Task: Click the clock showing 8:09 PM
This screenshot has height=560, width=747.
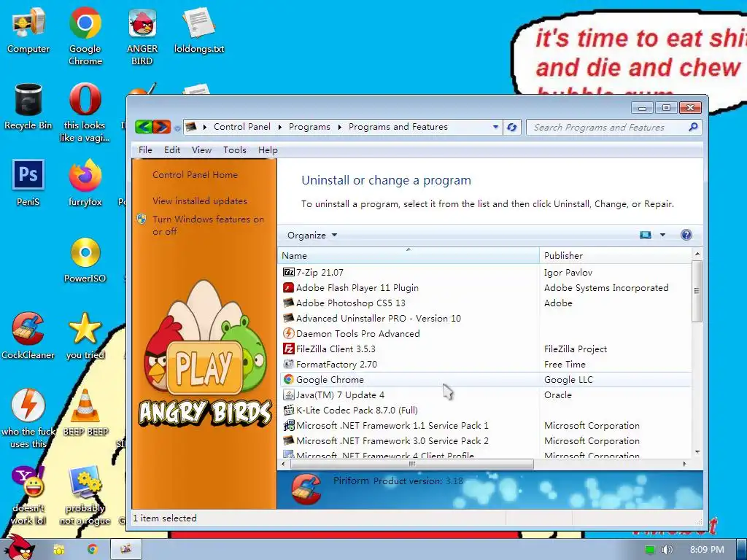Action: pos(706,550)
